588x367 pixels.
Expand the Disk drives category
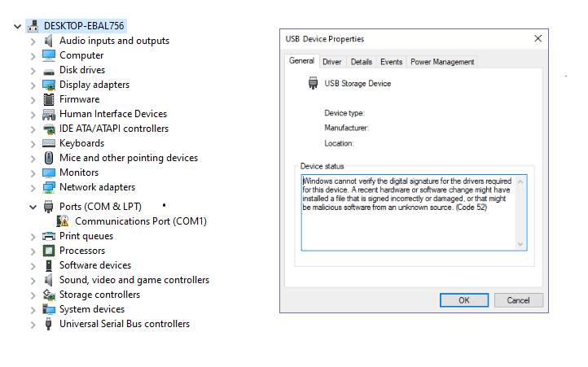coord(33,71)
